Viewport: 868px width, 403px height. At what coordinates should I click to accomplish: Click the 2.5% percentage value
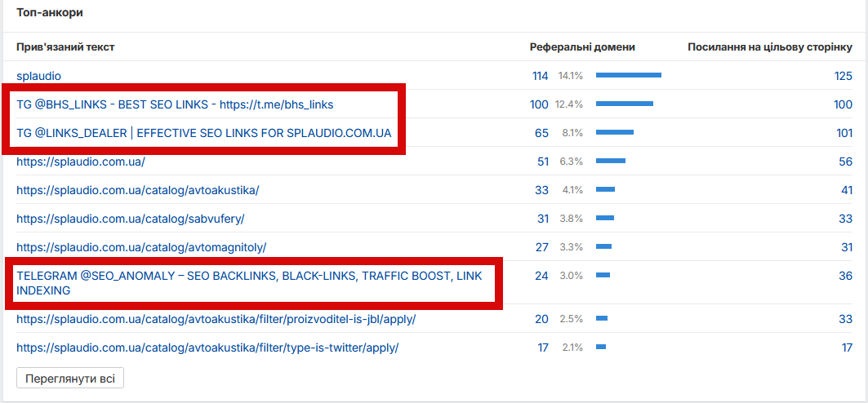(x=572, y=320)
